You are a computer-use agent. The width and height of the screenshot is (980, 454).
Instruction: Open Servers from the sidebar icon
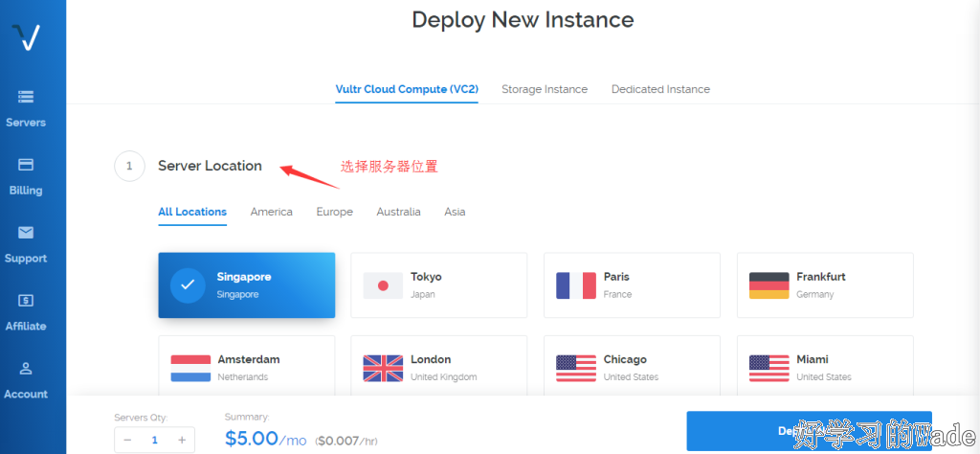click(26, 97)
